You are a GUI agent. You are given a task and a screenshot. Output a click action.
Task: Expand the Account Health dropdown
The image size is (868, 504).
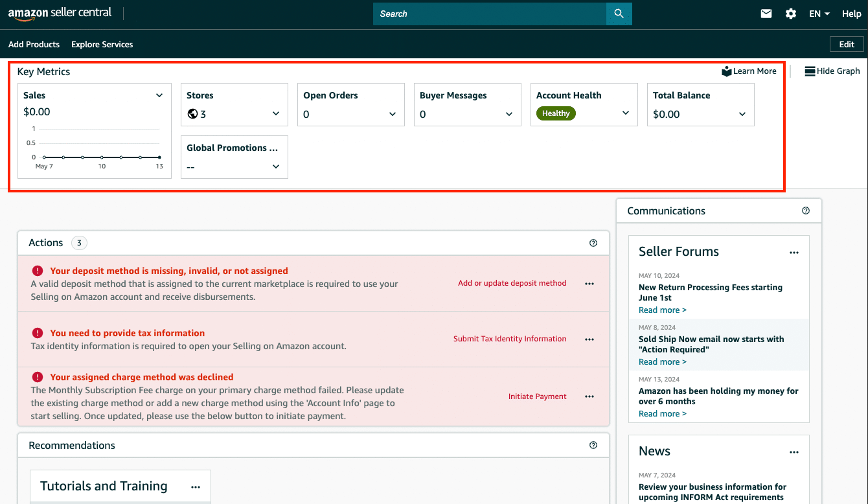click(626, 113)
